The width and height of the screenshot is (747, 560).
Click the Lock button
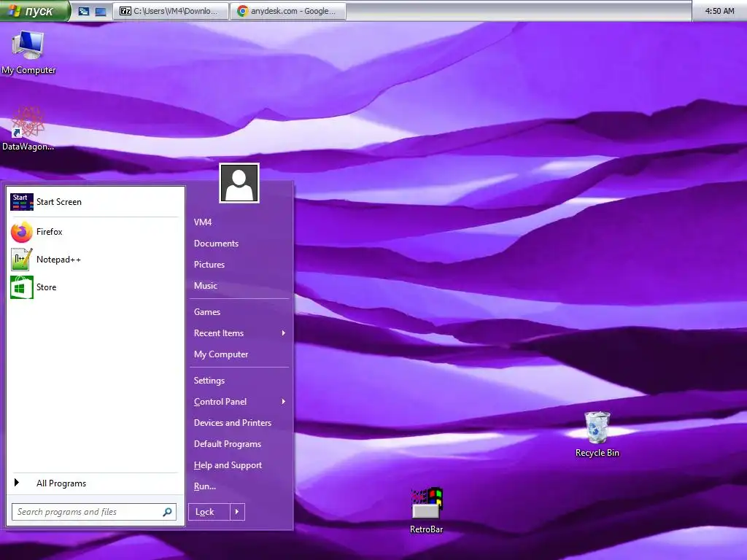tap(209, 512)
